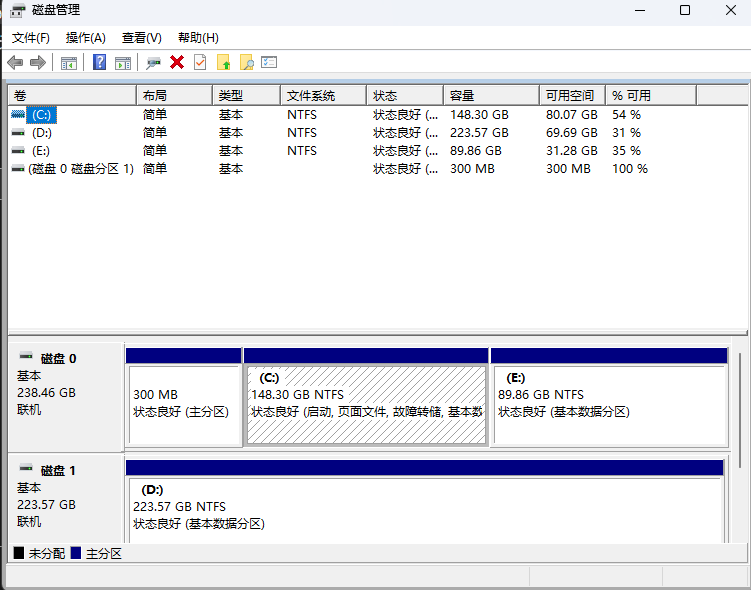Select the (E:) 89.86 GB partition block
The width and height of the screenshot is (751, 590).
[610, 398]
